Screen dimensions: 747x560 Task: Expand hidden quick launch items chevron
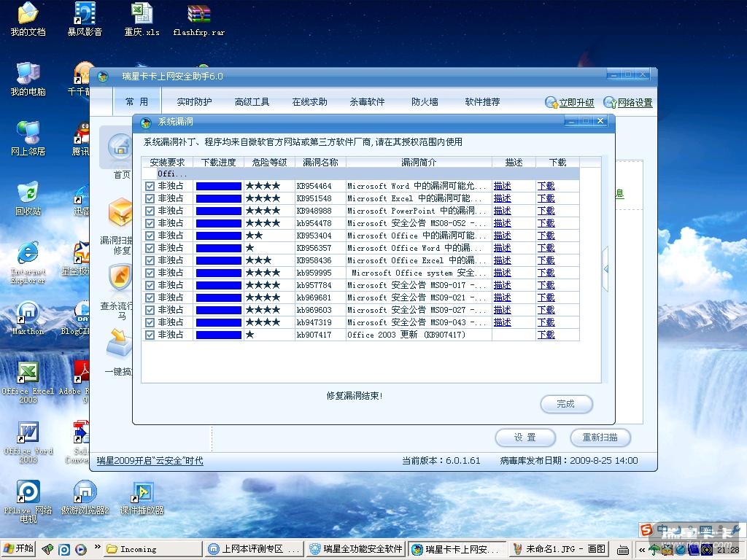pos(98,547)
